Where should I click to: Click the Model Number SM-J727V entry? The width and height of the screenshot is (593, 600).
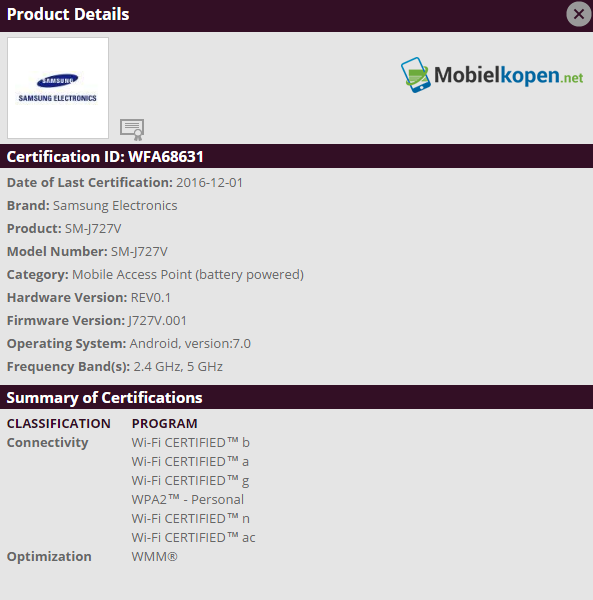click(87, 251)
